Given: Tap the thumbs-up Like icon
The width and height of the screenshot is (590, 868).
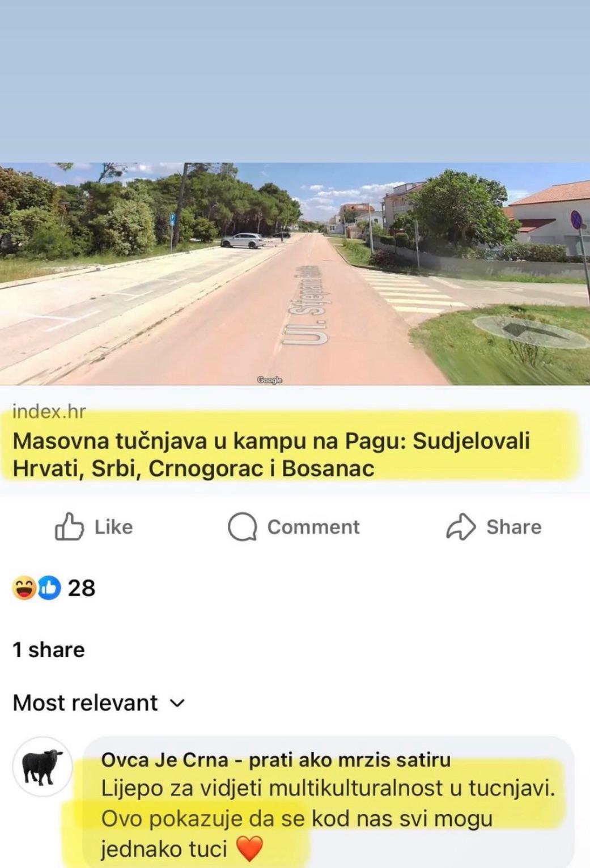Looking at the screenshot, I should (x=69, y=526).
